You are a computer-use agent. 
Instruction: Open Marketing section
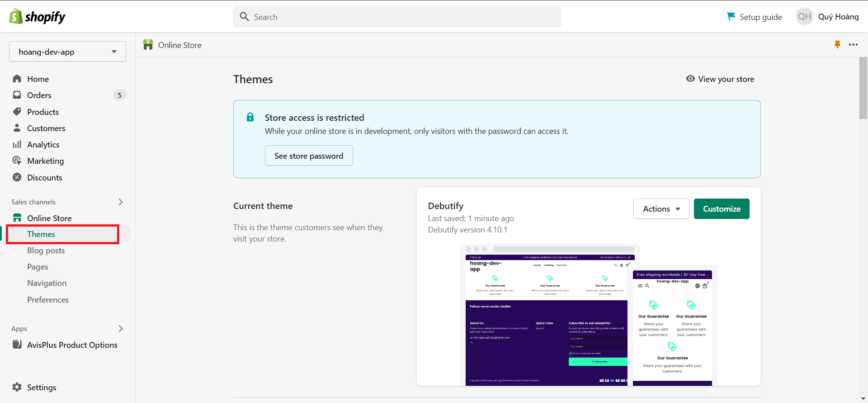(x=46, y=161)
